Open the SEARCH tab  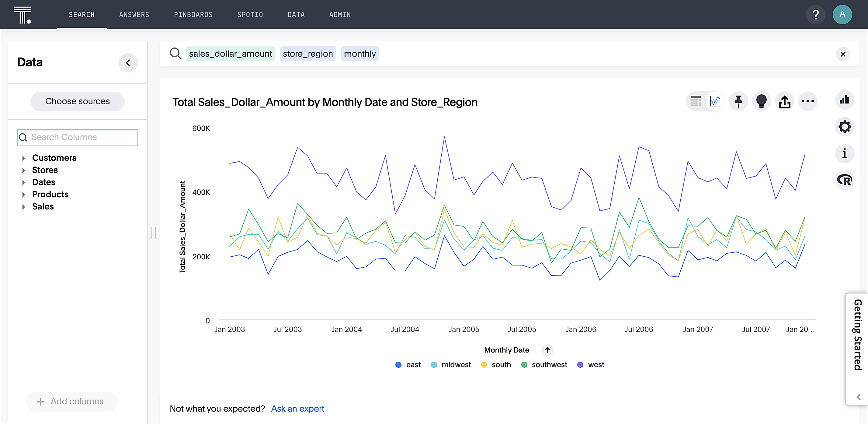pos(82,15)
